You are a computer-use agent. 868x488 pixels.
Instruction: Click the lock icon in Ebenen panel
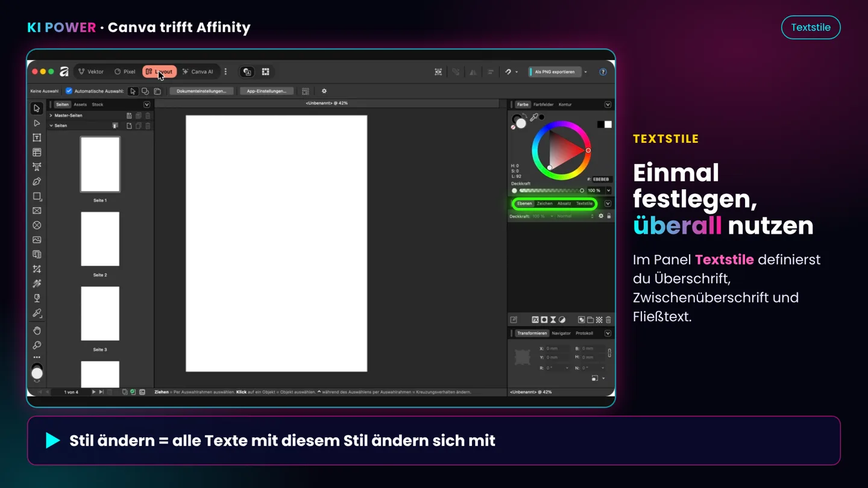pyautogui.click(x=609, y=216)
